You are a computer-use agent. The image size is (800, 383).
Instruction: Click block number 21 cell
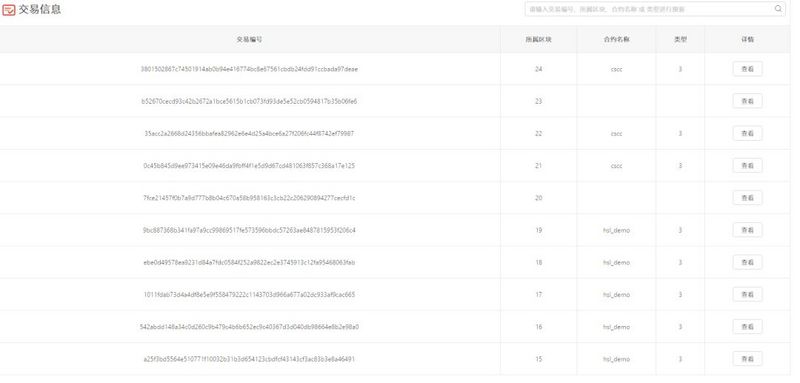538,166
